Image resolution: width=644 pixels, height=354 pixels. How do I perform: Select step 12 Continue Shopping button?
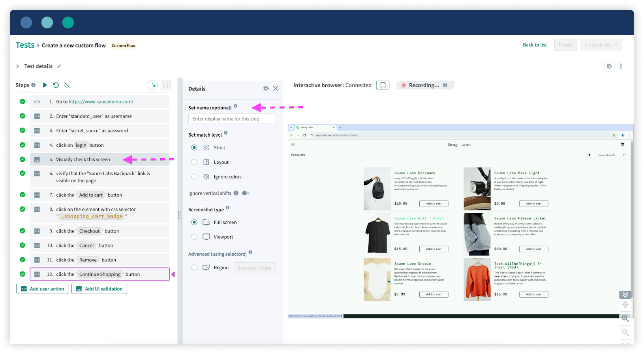pos(100,274)
